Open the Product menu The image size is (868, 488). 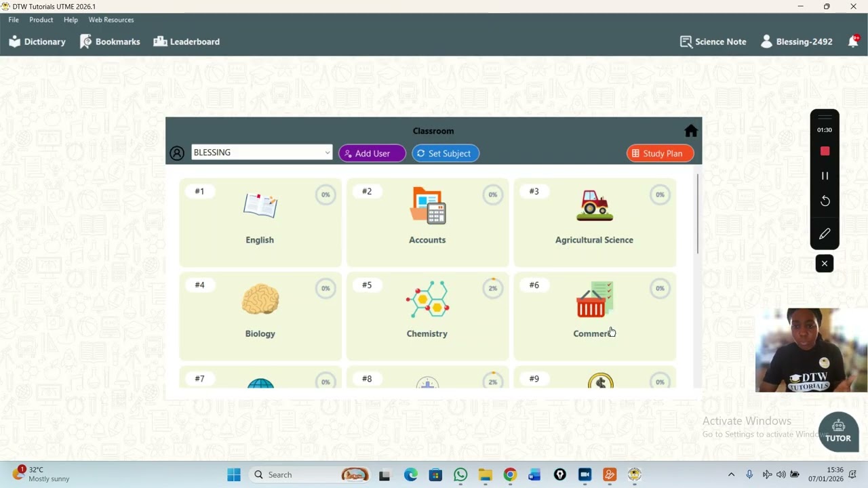pyautogui.click(x=41, y=20)
